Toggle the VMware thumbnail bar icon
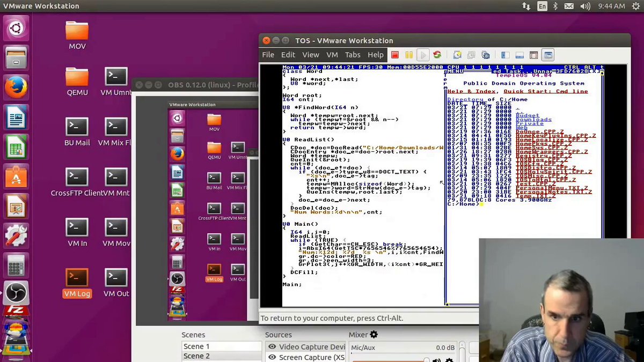 tap(519, 55)
